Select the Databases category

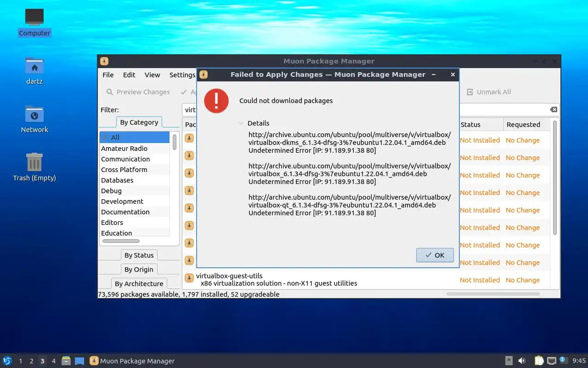coord(135,180)
